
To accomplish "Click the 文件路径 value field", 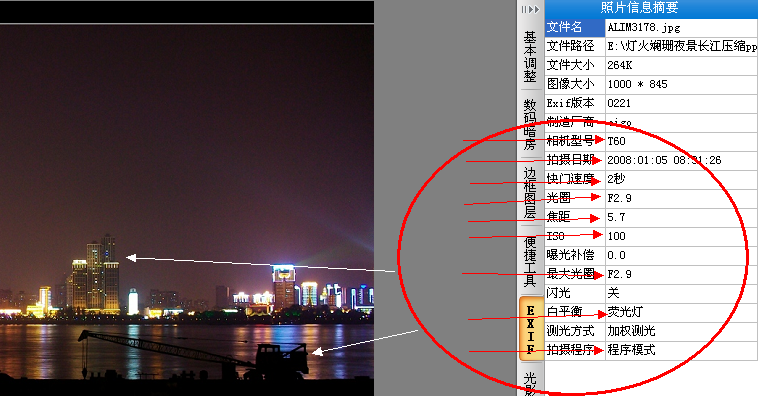I will [681, 46].
